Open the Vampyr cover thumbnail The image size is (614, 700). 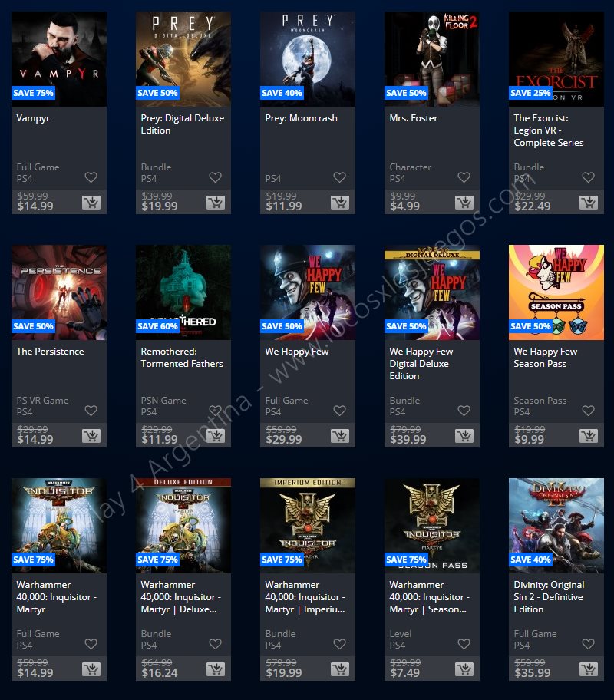(59, 59)
